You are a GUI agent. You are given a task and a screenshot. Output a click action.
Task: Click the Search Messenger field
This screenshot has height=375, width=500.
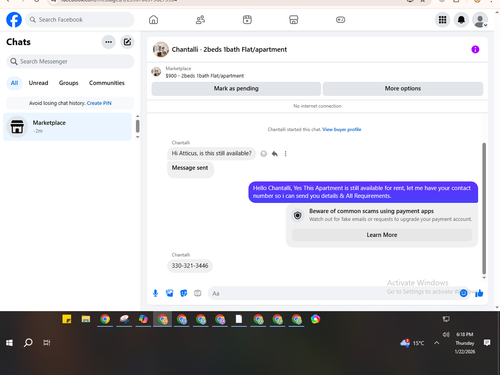point(70,61)
